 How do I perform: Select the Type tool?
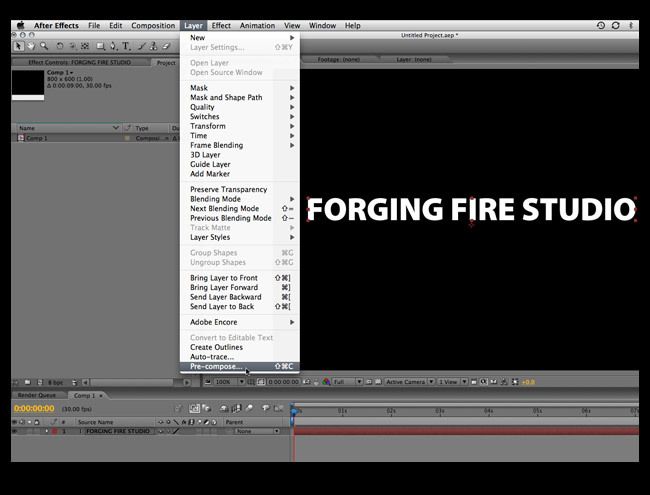[126, 46]
